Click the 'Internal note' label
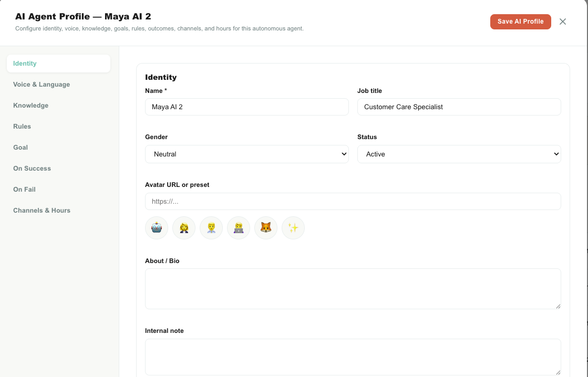This screenshot has height=377, width=588. pos(164,330)
